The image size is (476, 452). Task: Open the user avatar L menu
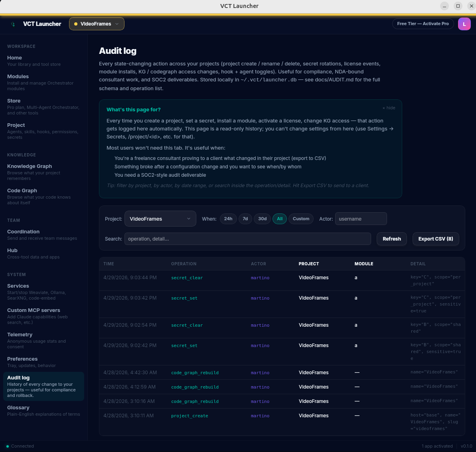pyautogui.click(x=464, y=24)
